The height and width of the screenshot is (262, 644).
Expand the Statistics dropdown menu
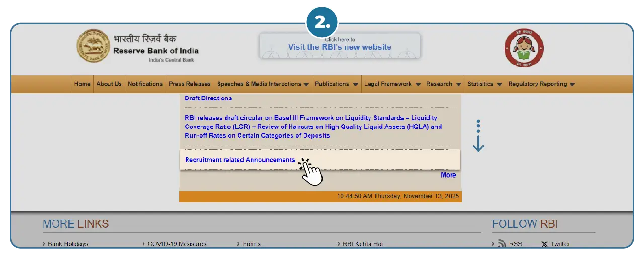point(485,84)
